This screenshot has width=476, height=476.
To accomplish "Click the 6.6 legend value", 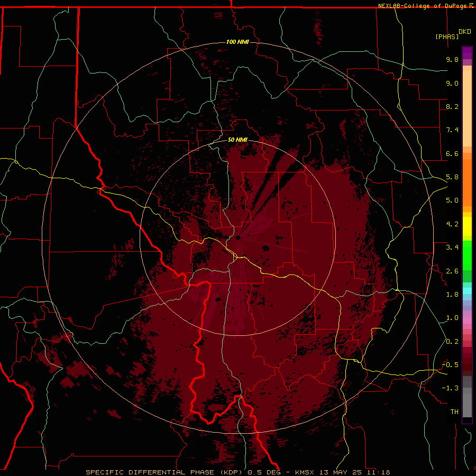I will coord(452,153).
